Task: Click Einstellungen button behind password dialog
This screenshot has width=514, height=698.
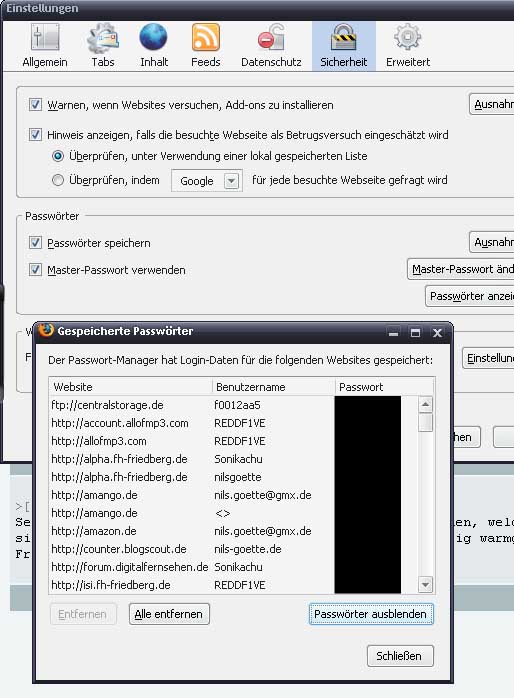Action: (x=488, y=358)
